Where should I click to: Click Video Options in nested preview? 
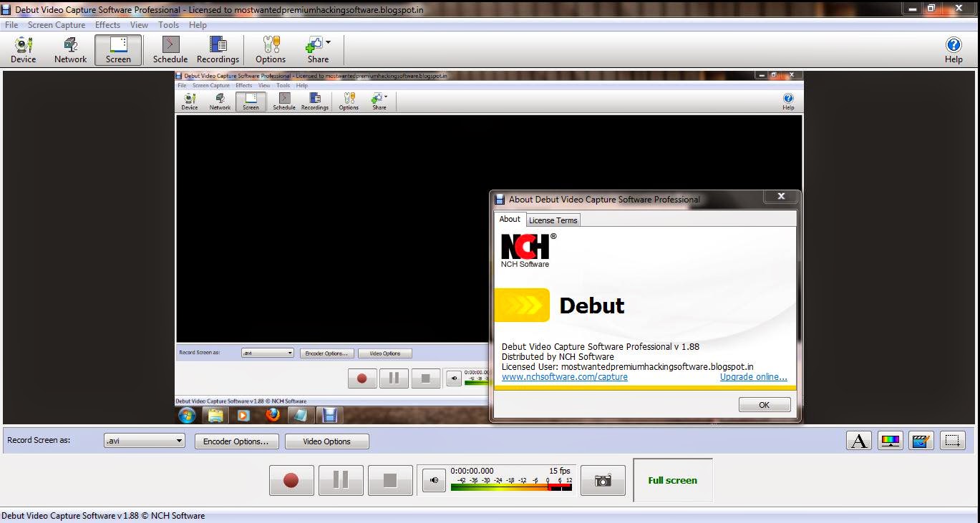pyautogui.click(x=385, y=353)
